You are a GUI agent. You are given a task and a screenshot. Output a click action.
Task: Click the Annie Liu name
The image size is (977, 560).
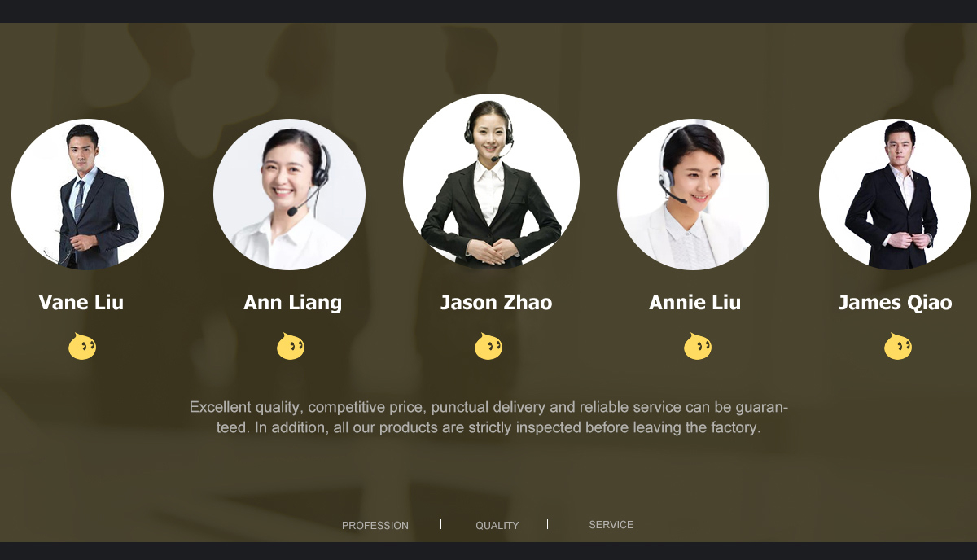click(x=695, y=303)
